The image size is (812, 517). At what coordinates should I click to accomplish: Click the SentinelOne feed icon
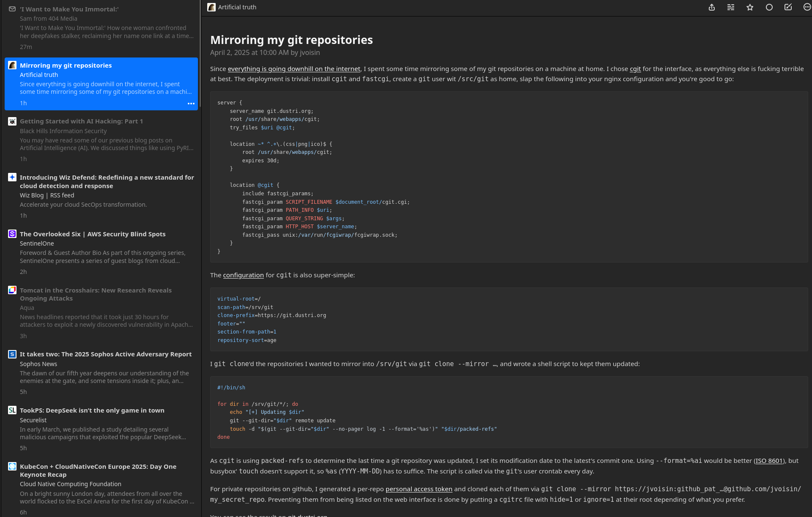tap(12, 234)
